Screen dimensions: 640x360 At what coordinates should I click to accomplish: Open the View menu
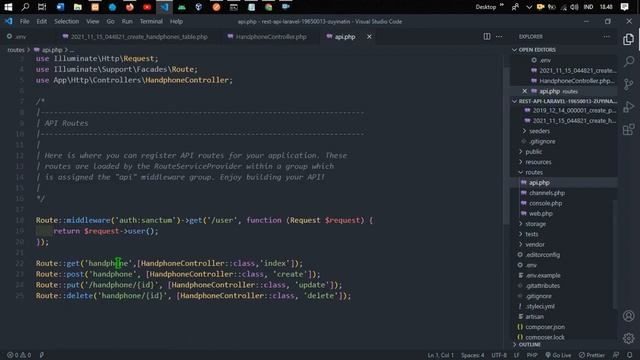click(x=93, y=21)
